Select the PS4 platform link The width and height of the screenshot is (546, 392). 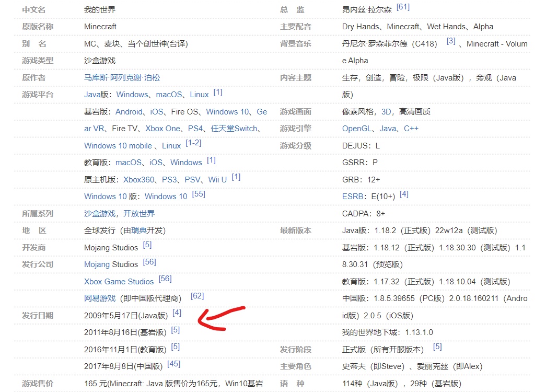point(195,129)
